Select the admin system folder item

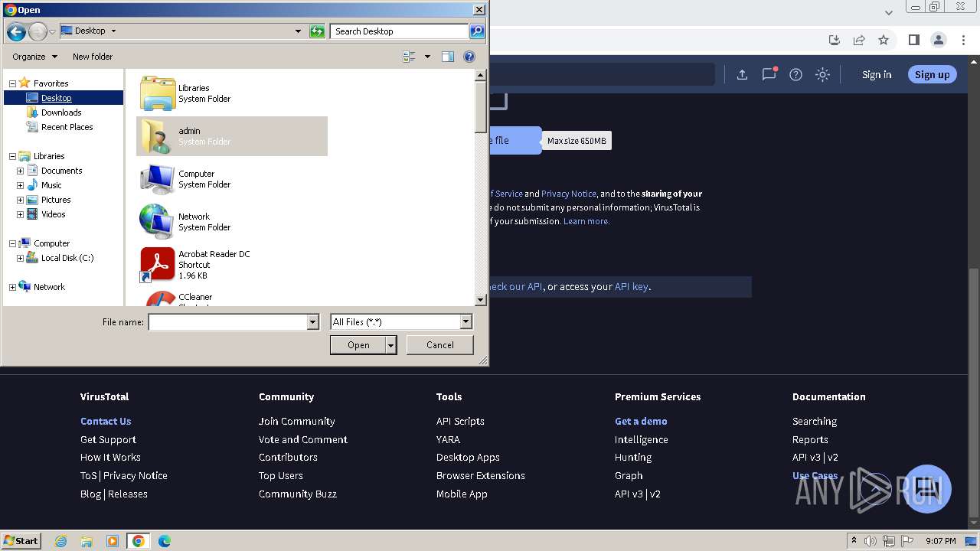tap(232, 136)
